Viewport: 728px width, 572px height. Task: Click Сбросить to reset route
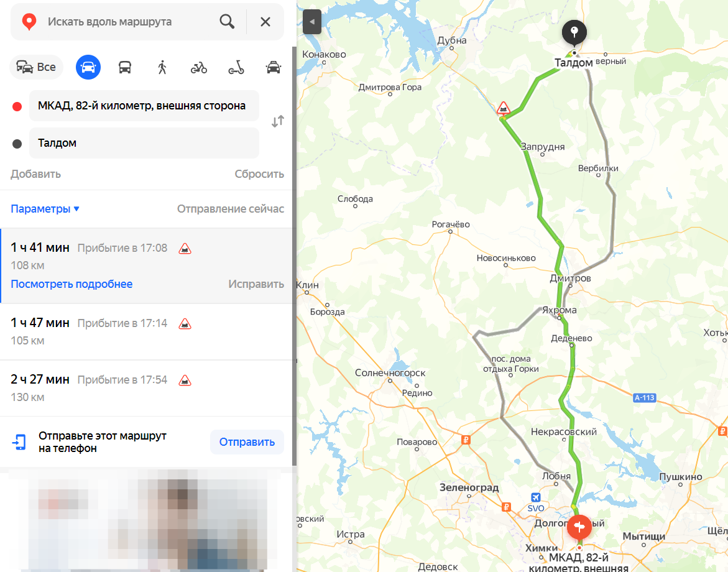tap(259, 174)
